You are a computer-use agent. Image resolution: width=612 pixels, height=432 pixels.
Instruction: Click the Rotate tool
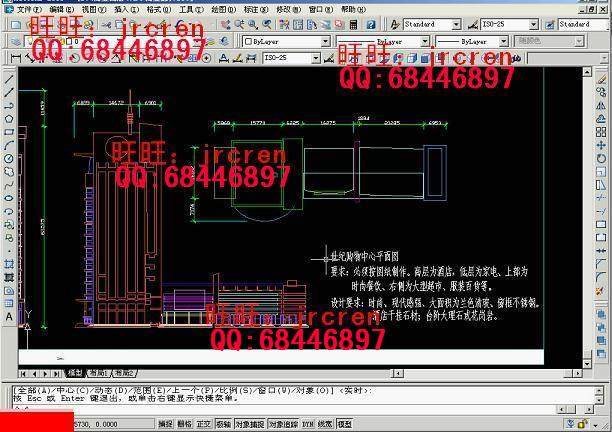click(601, 159)
